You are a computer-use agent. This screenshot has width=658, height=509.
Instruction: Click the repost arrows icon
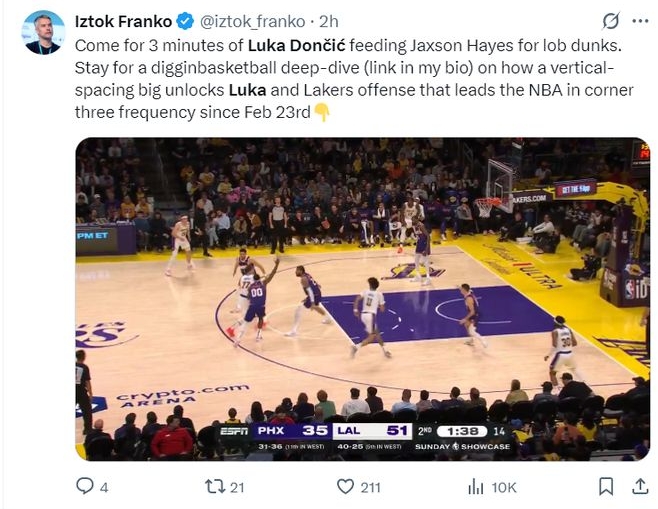(x=214, y=486)
